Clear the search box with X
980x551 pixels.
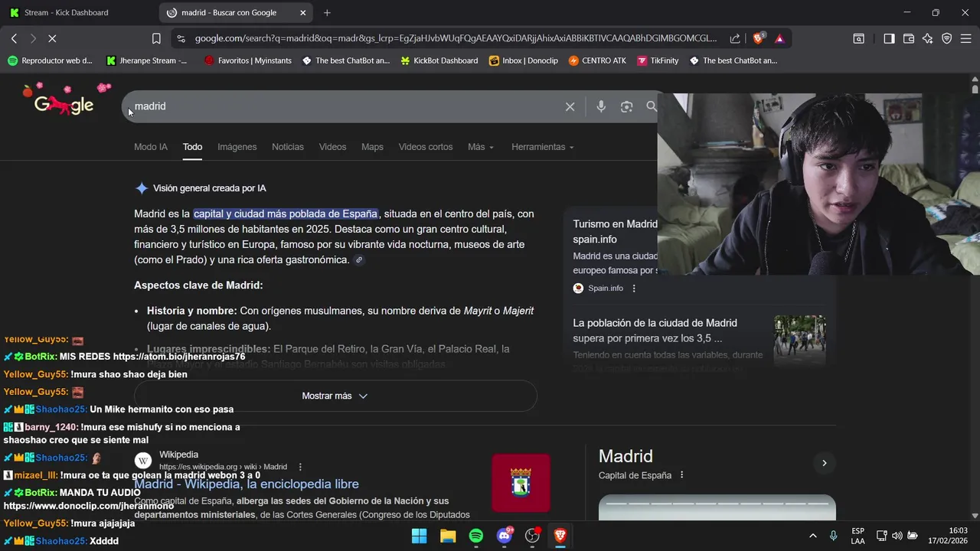[570, 106]
